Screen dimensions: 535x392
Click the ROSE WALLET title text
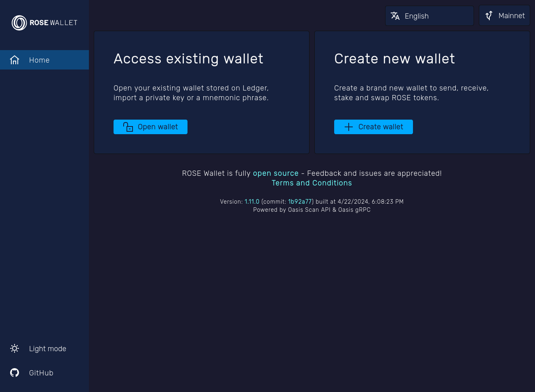[53, 23]
